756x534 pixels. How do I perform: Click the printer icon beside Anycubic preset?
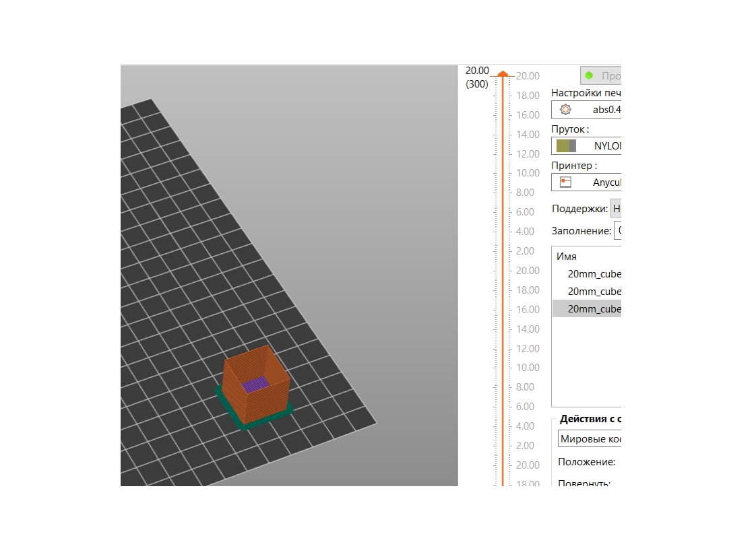[x=565, y=182]
